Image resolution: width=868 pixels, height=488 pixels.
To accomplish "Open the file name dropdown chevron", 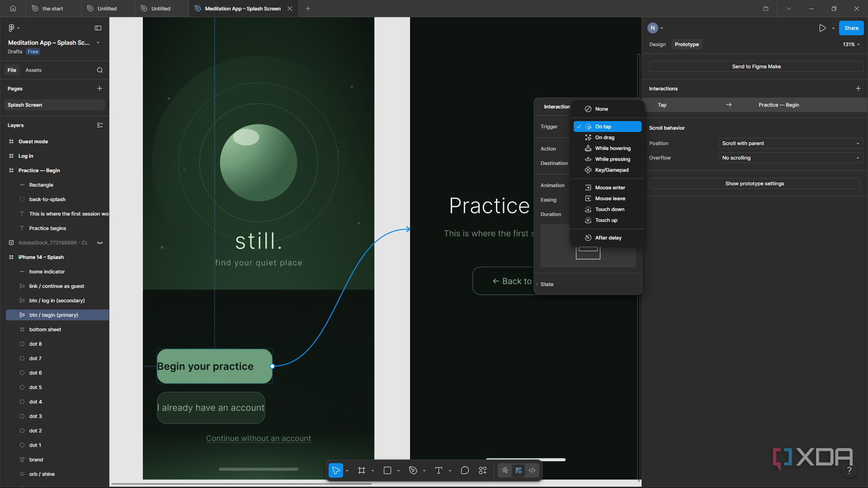I will coord(98,42).
